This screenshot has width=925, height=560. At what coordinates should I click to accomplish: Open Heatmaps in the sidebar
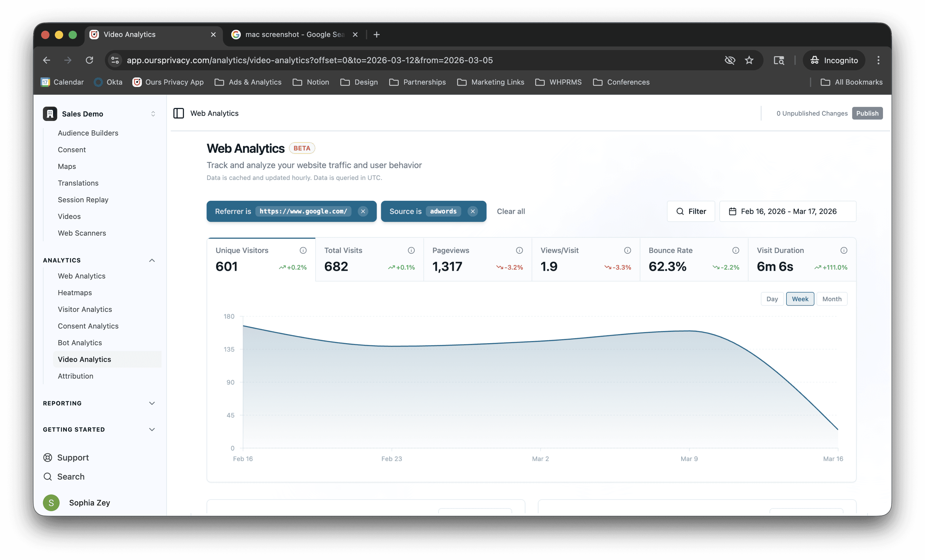75,293
